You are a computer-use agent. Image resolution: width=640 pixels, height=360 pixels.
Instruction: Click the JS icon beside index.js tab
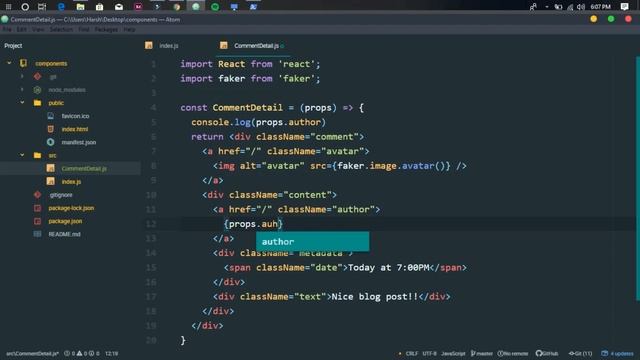149,45
